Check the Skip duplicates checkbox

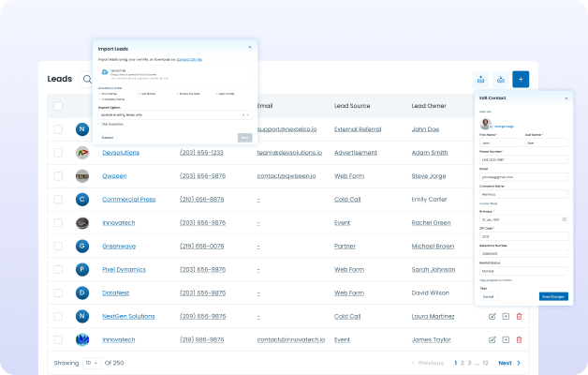(100, 124)
